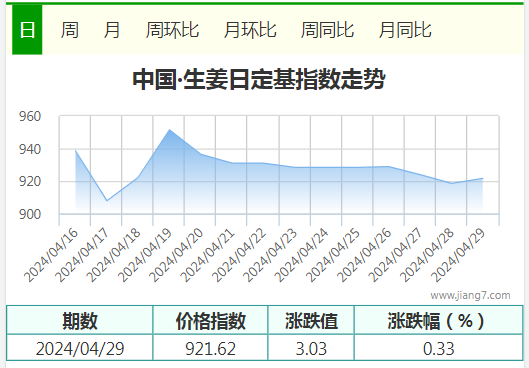
Task: Click the 2024/04/28 data point on the line
Action: 451,183
